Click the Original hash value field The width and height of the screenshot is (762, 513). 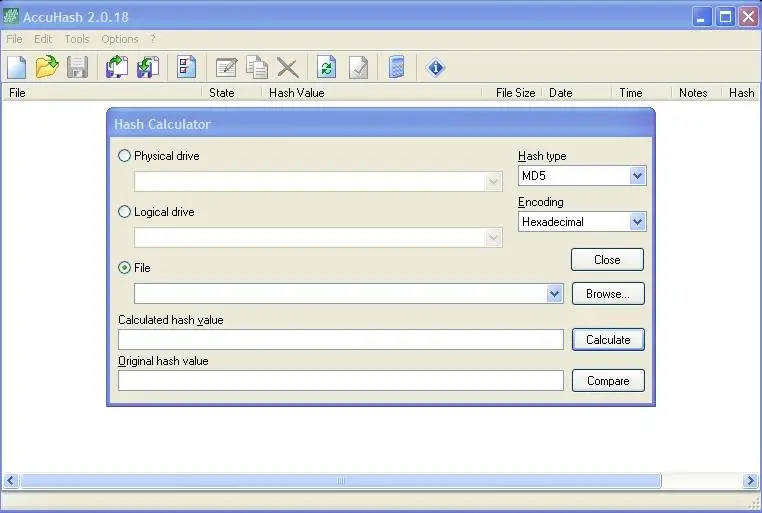pos(341,380)
